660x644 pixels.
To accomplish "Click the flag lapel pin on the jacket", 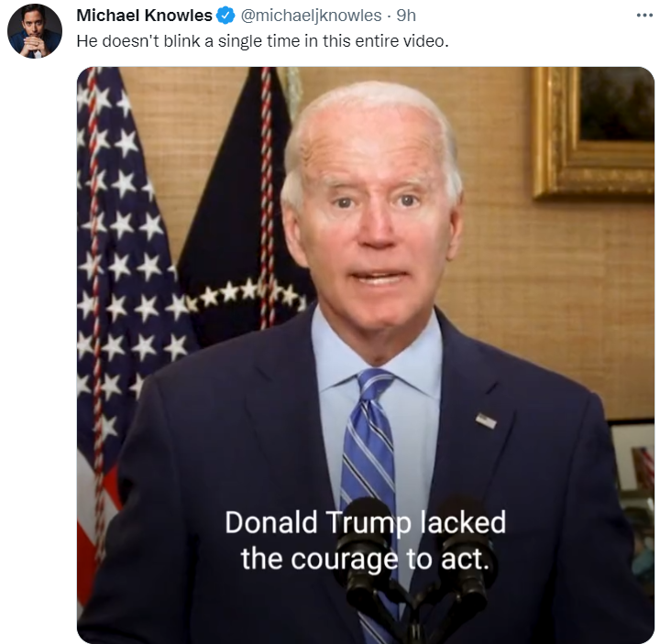I will point(486,420).
